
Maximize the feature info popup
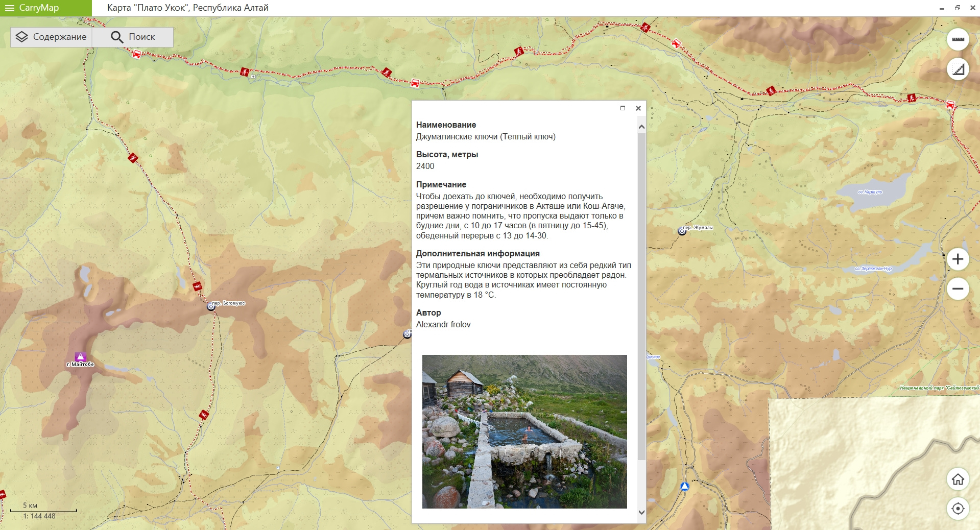click(x=623, y=108)
